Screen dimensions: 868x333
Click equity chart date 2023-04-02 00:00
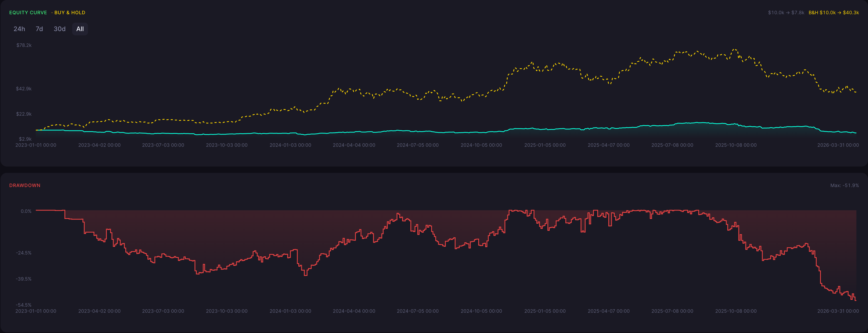(x=99, y=145)
